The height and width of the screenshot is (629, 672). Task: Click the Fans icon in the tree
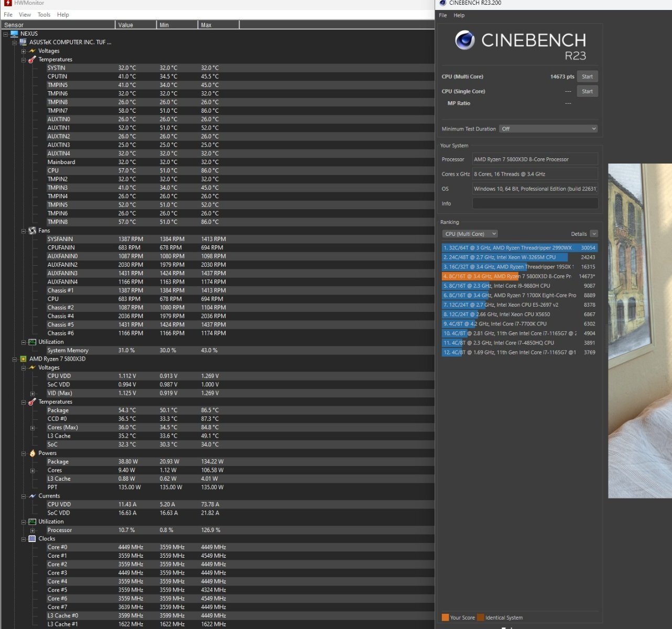(32, 231)
